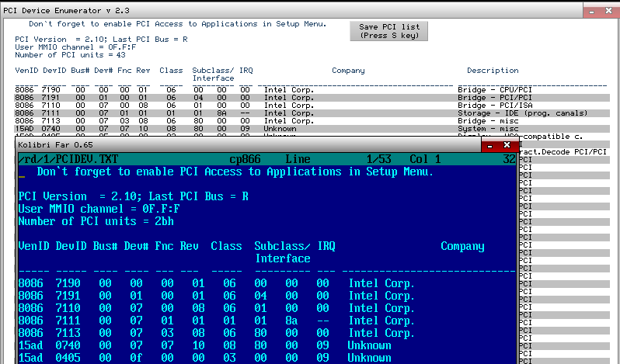Screen dimensions: 620x364
Task: Select the Storage - IDE device row
Action: (x=311, y=113)
